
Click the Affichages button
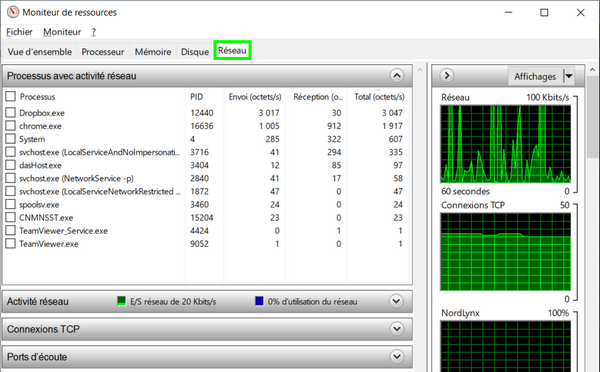coord(535,76)
